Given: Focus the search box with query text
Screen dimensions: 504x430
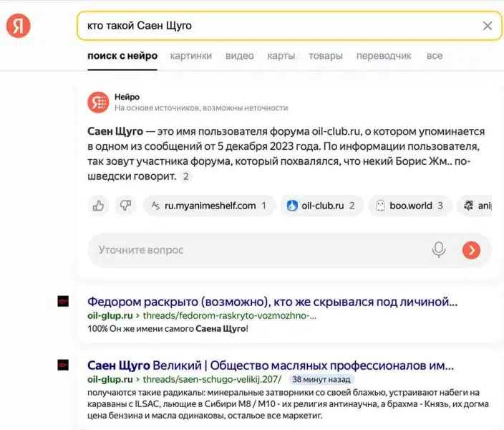Looking at the screenshot, I should 289,26.
